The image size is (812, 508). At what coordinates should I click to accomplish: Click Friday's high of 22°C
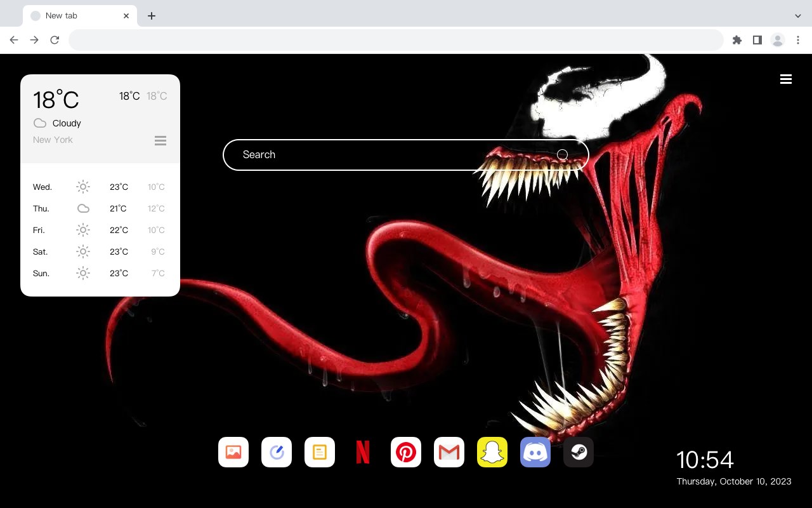[119, 230]
